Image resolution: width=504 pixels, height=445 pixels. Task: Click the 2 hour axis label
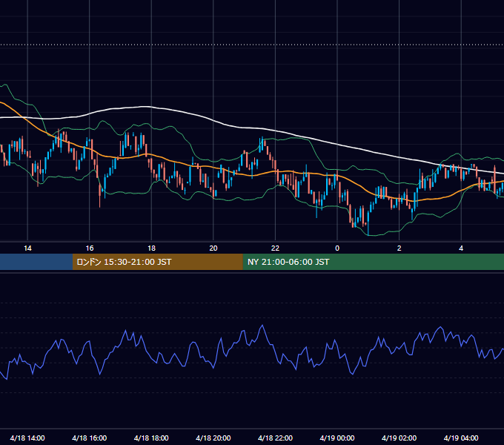(x=399, y=248)
